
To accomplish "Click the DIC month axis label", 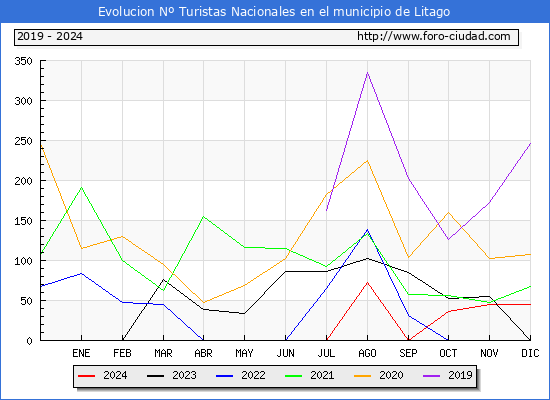I will pyautogui.click(x=530, y=353).
